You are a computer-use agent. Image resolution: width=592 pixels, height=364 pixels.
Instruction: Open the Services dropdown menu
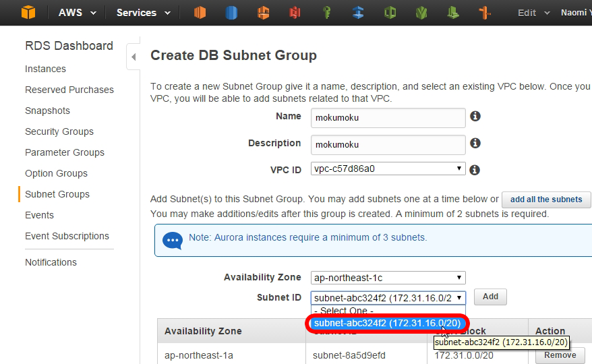click(x=143, y=13)
